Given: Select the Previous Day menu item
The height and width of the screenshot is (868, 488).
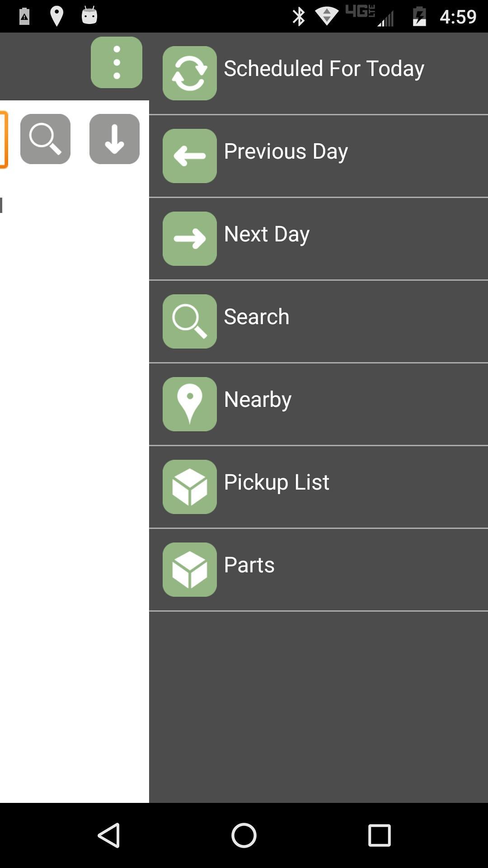Looking at the screenshot, I should click(319, 156).
